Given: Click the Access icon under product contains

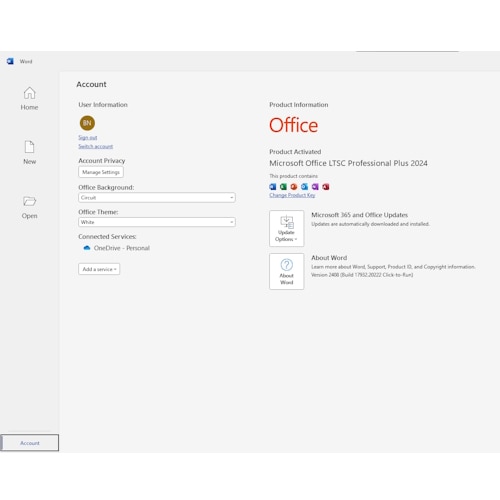Looking at the screenshot, I should click(326, 187).
